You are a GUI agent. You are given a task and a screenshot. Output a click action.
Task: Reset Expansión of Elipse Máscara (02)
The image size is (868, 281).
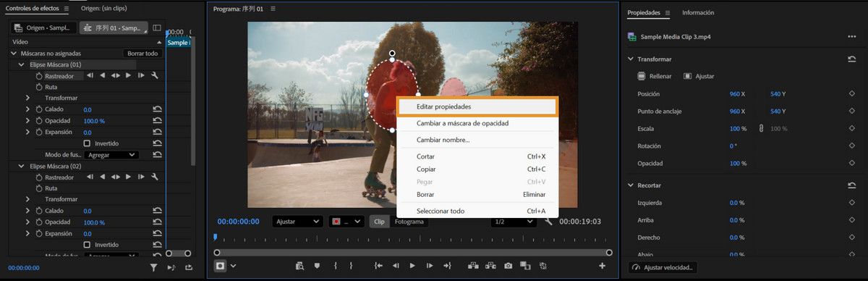(157, 234)
